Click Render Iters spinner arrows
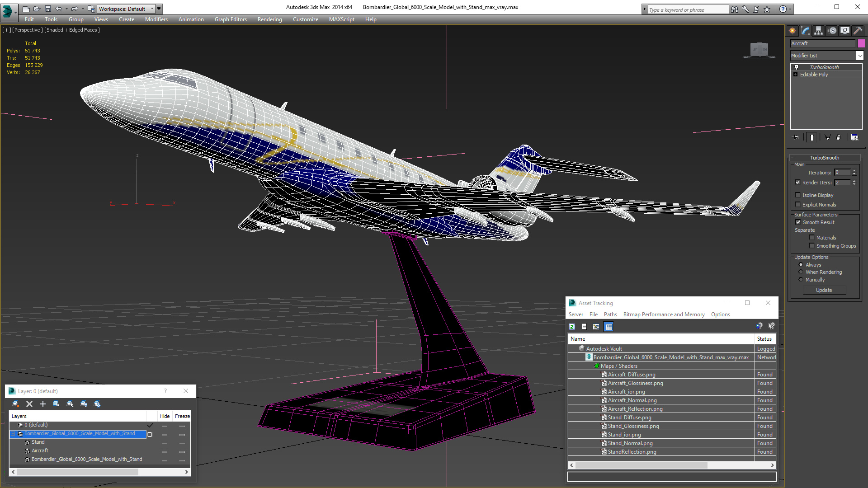Image resolution: width=868 pixels, height=488 pixels. [854, 183]
